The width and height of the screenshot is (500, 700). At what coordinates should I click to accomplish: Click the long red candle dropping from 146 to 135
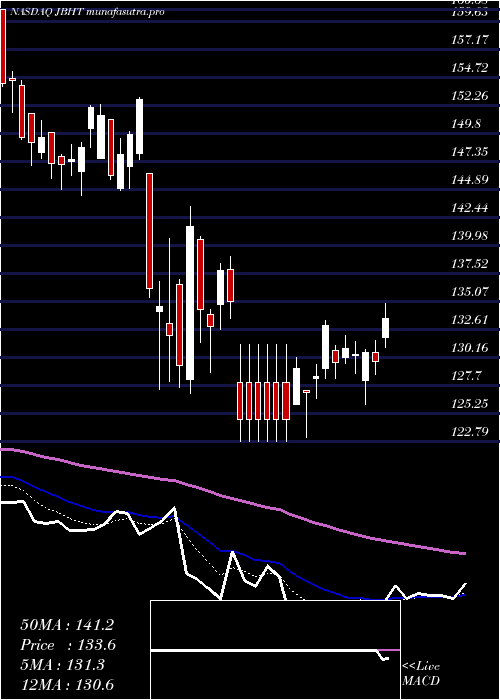(150, 231)
